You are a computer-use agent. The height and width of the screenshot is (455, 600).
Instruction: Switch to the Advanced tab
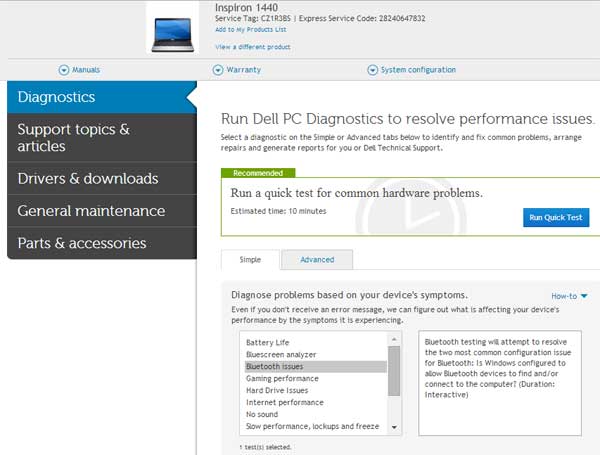pos(317,260)
